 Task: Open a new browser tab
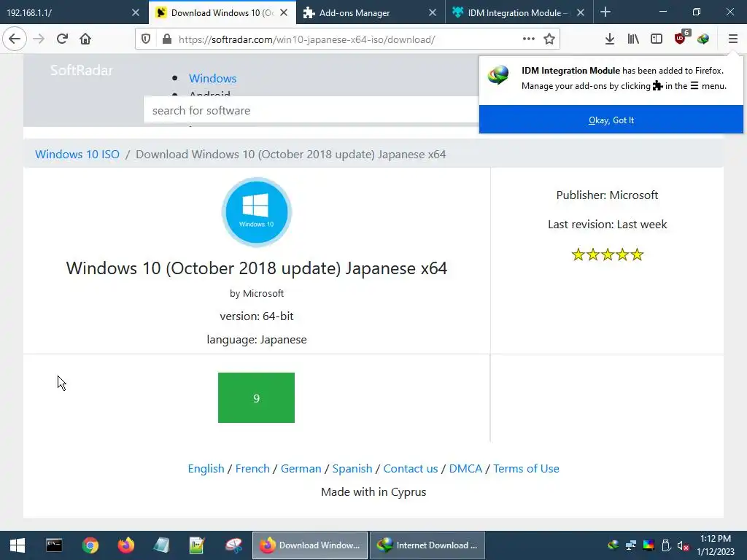(605, 12)
